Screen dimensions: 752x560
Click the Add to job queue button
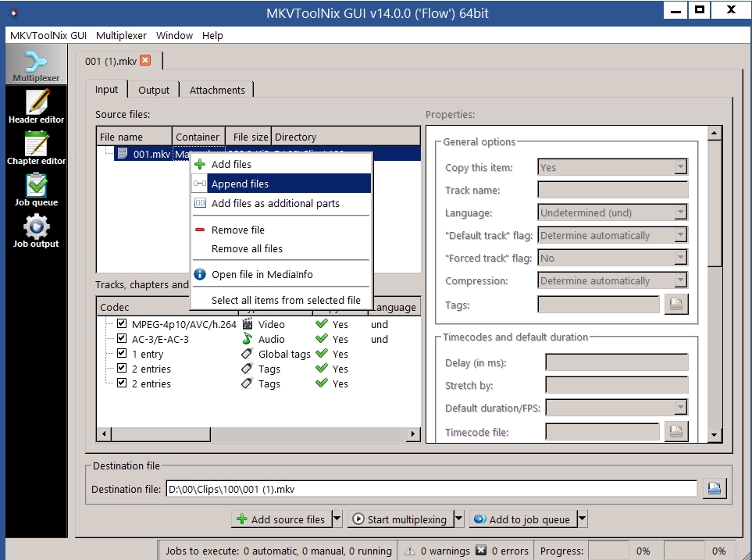pyautogui.click(x=523, y=519)
